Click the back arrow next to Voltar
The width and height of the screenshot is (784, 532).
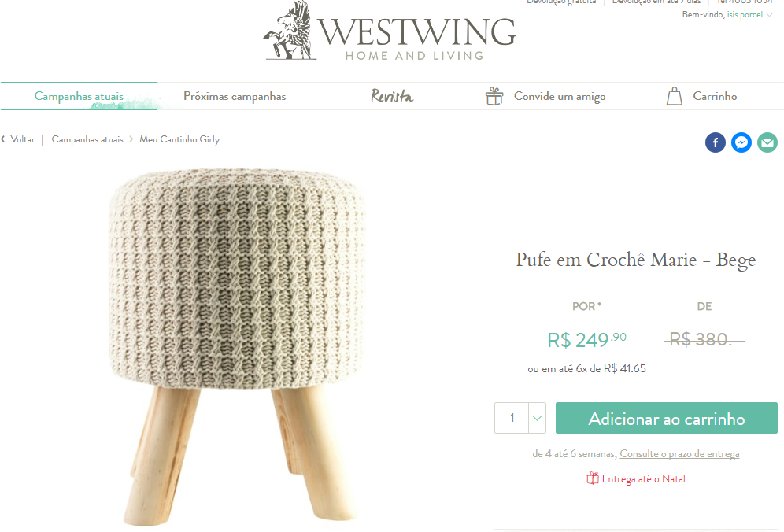click(3, 139)
